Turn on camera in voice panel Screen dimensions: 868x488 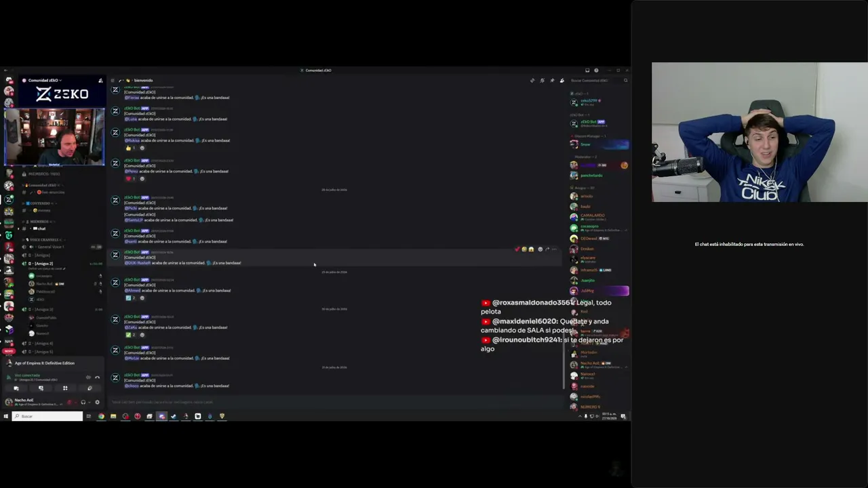[x=16, y=388]
